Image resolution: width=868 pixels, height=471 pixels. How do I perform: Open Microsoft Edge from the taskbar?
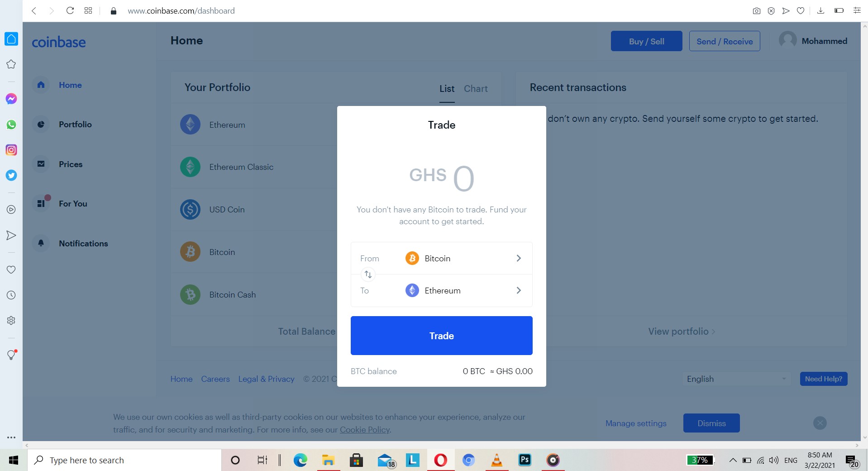[x=300, y=460]
